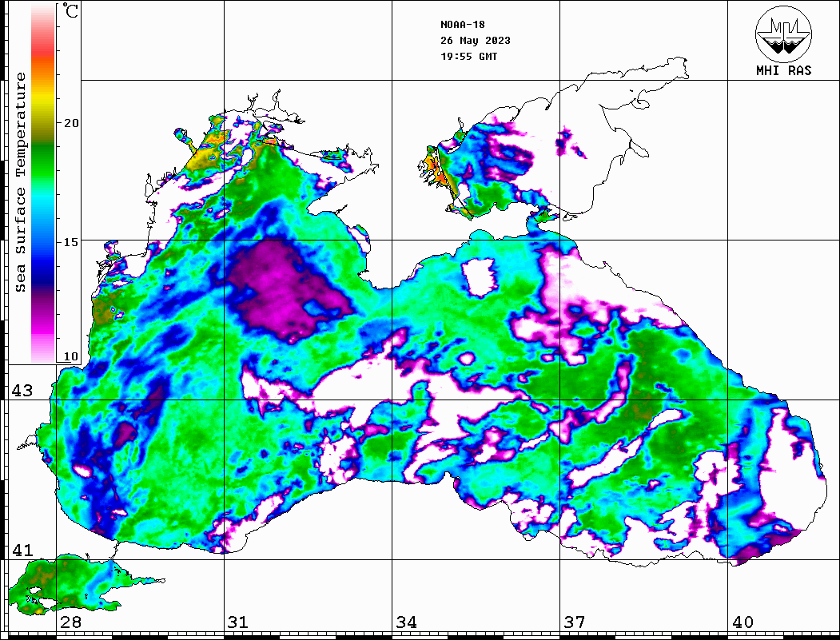The height and width of the screenshot is (640, 840).
Task: Click the 15 degree scale tick label
Action: [70, 242]
